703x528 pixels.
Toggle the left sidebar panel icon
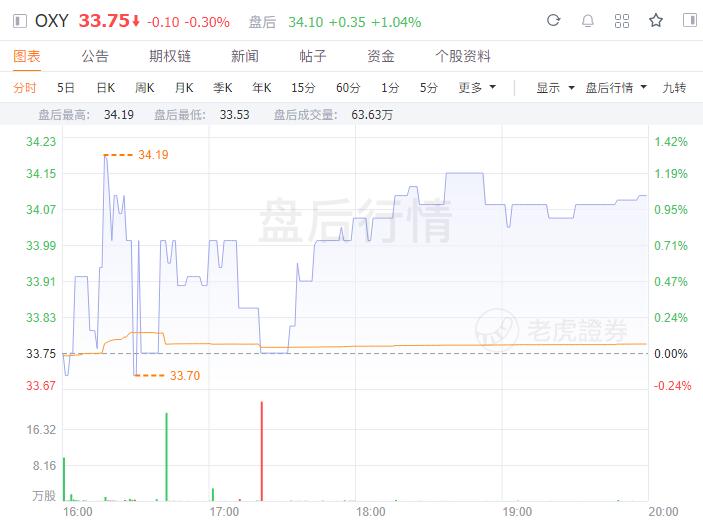coord(20,21)
